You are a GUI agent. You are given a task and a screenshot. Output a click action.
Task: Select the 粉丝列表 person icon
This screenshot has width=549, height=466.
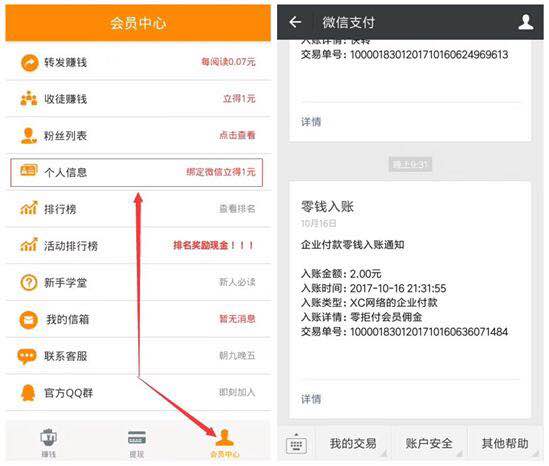click(x=29, y=136)
